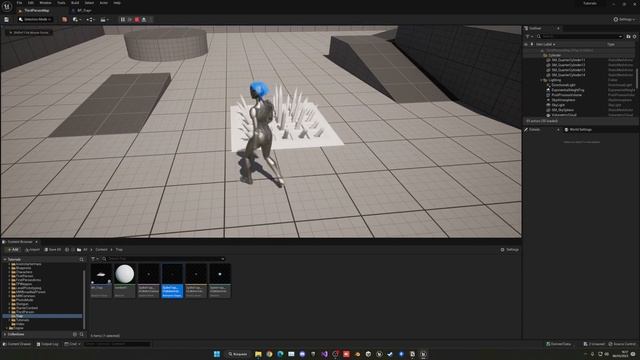
Task: Select SM_QuarterCylinder11 in the Outliner
Action: 568,60
